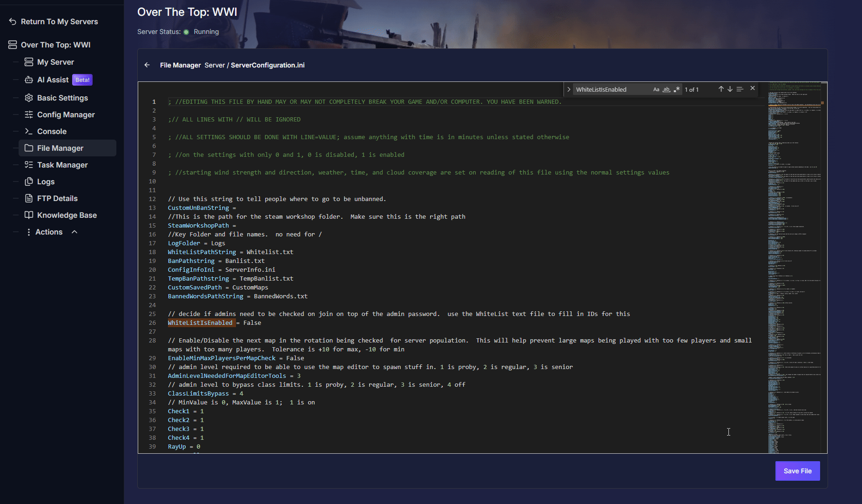Enable regular expression search
This screenshot has width=862, height=504.
[677, 89]
